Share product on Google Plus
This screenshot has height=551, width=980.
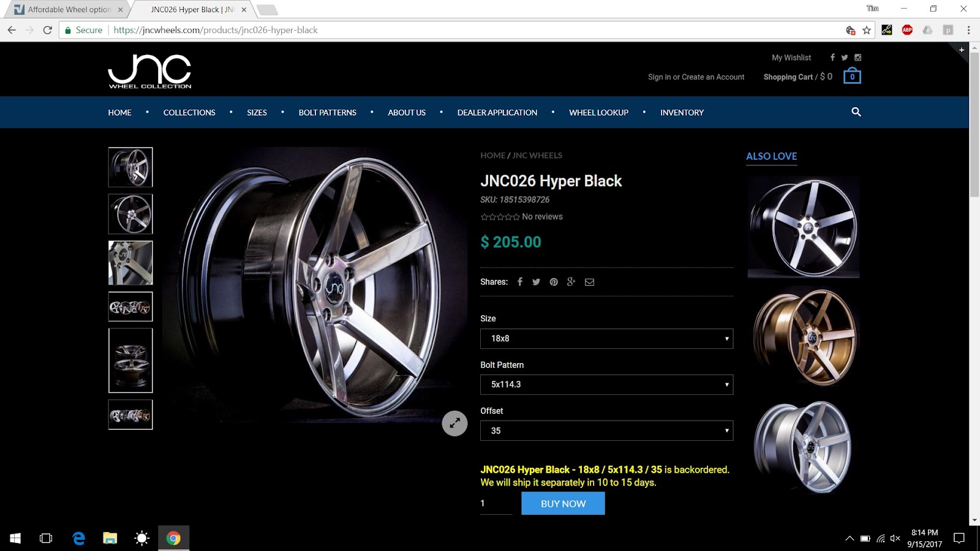pos(571,282)
